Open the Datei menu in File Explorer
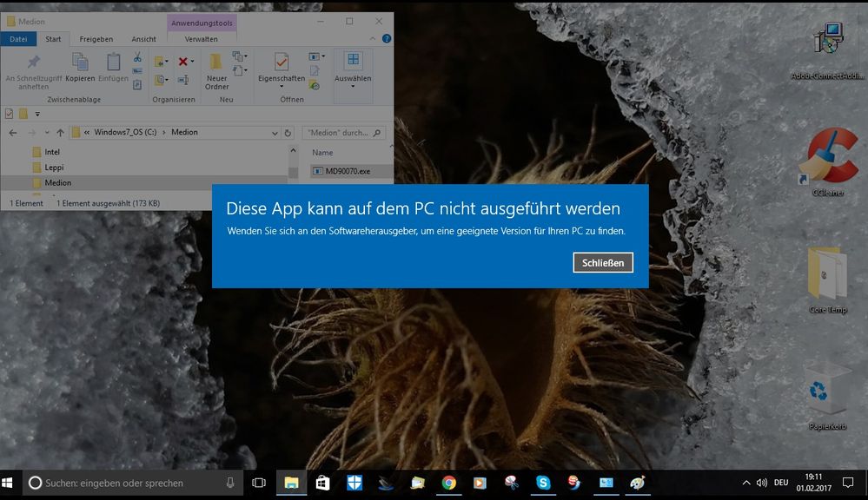This screenshot has height=500, width=868. [18, 39]
